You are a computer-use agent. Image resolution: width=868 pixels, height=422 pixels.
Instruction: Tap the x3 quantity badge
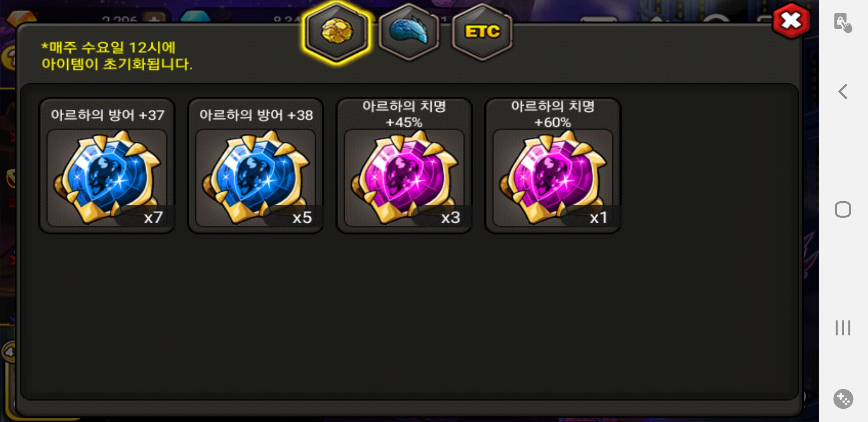click(x=450, y=217)
